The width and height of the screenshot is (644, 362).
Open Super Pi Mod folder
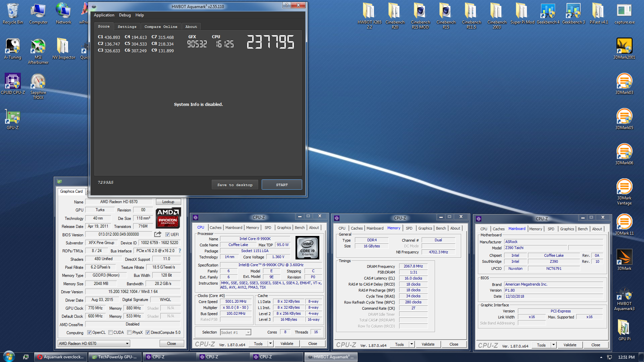tap(522, 13)
